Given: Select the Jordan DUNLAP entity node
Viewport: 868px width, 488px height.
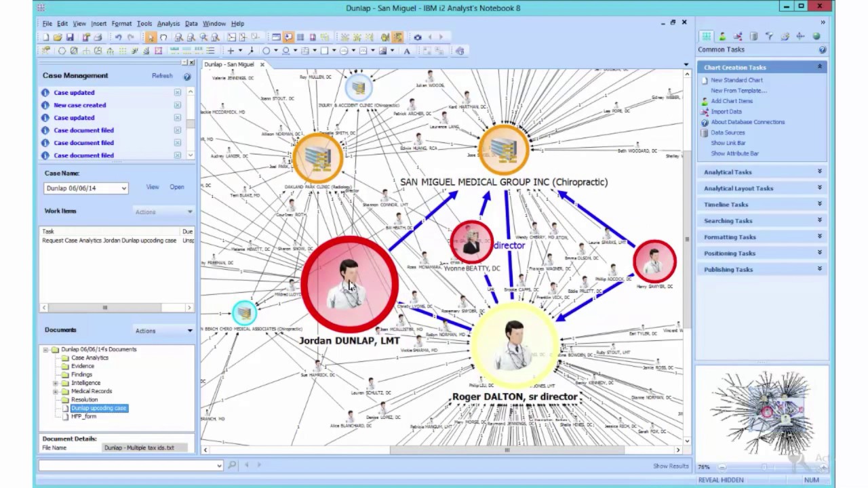Looking at the screenshot, I should (x=349, y=285).
